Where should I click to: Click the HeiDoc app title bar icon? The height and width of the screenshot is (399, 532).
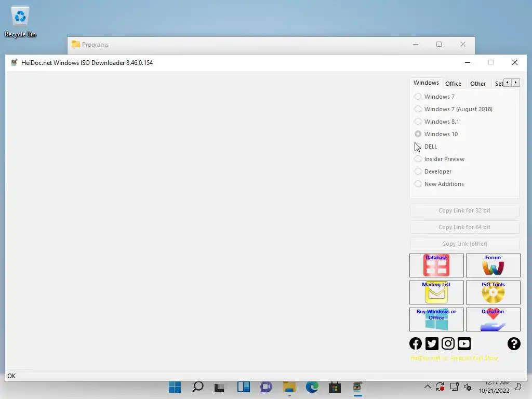click(x=14, y=62)
